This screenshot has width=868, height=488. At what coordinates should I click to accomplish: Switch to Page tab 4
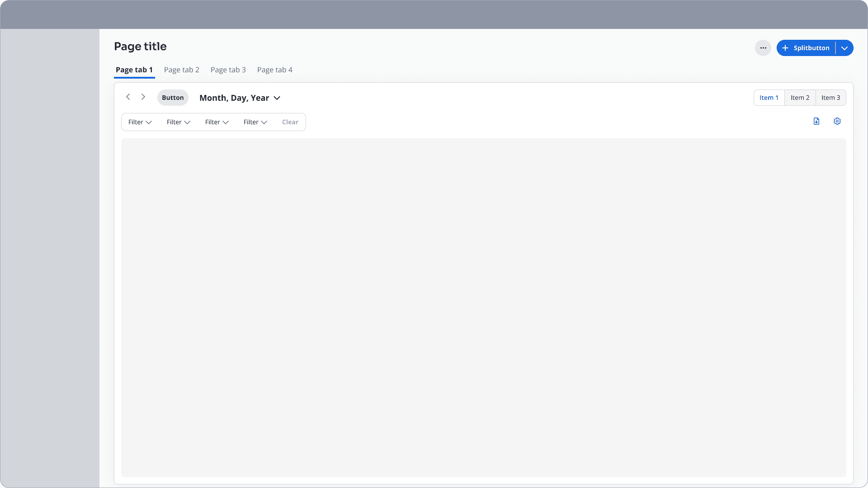tap(275, 70)
